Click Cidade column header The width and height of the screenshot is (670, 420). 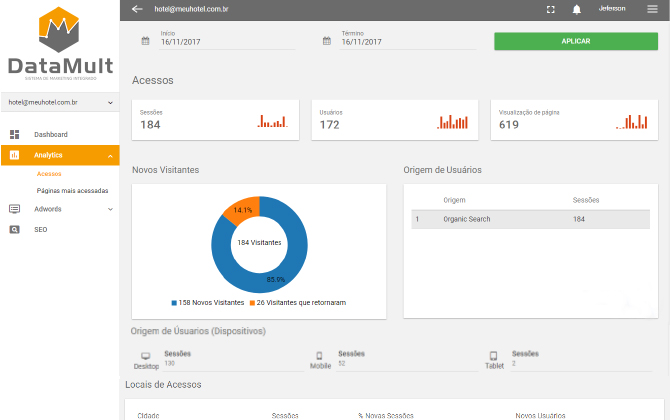pos(148,416)
